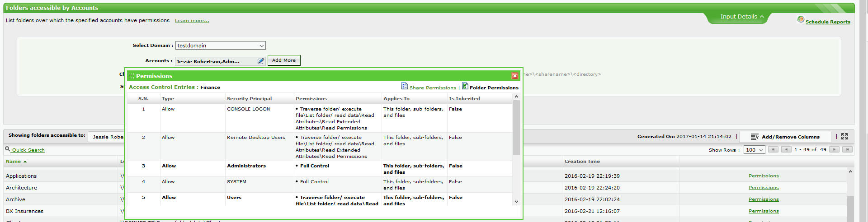Select the CONSOLE LOGON principal cell

point(248,109)
